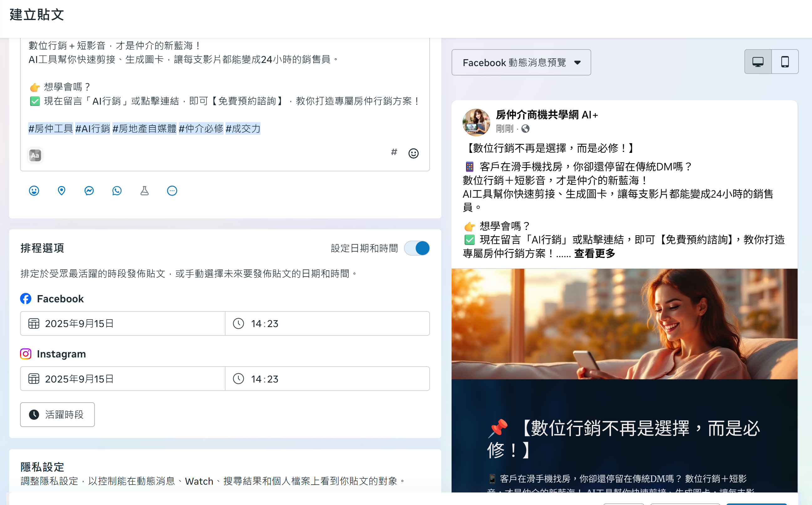Click the Messenger message icon
Image resolution: width=812 pixels, height=505 pixels.
[x=89, y=191]
